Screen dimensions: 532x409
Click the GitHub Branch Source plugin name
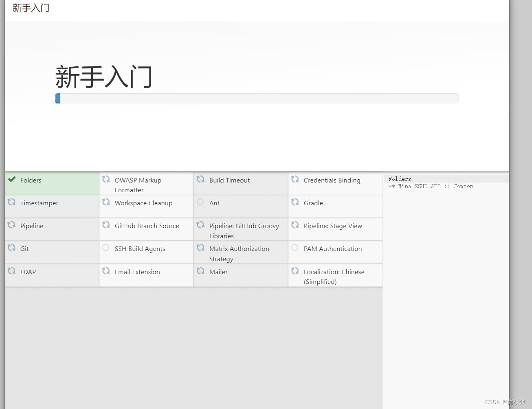[147, 226]
